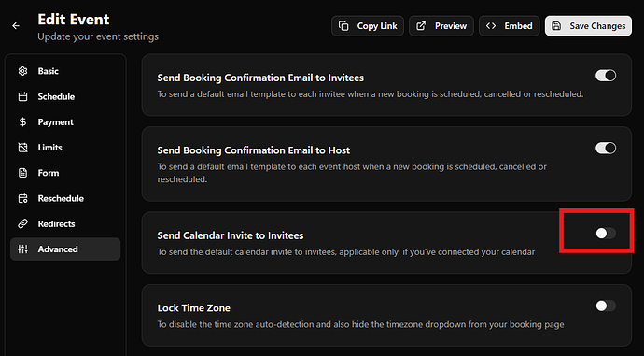Open the Reschedule section
The image size is (644, 356).
(x=65, y=198)
